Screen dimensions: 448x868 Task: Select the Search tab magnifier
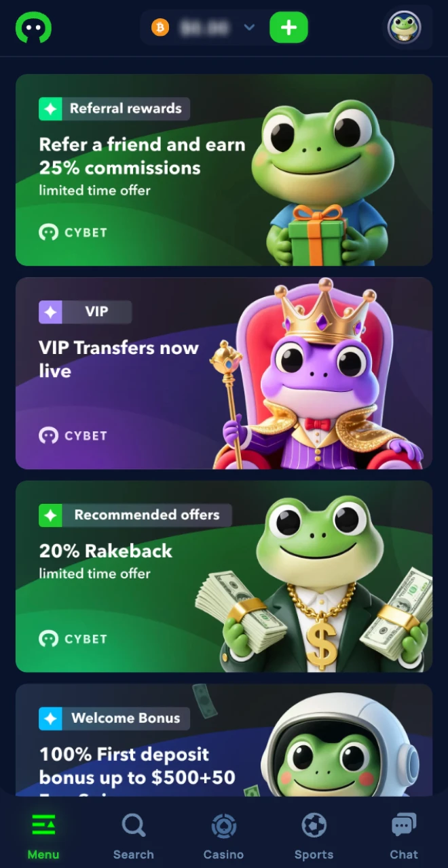(x=133, y=837)
